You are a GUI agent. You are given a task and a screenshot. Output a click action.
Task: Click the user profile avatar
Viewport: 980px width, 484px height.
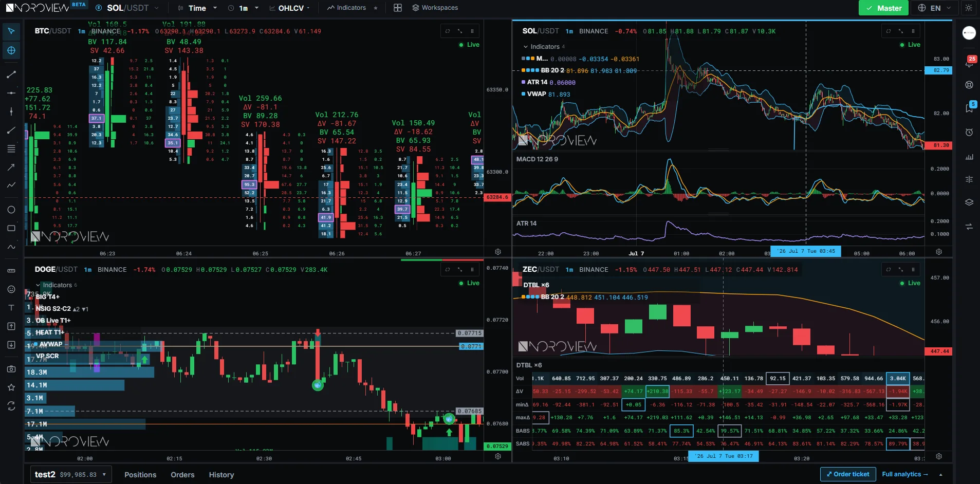tap(969, 33)
